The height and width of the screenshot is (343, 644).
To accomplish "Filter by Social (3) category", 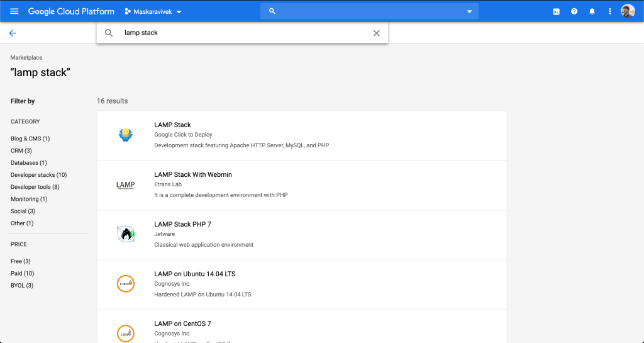I will click(x=23, y=211).
